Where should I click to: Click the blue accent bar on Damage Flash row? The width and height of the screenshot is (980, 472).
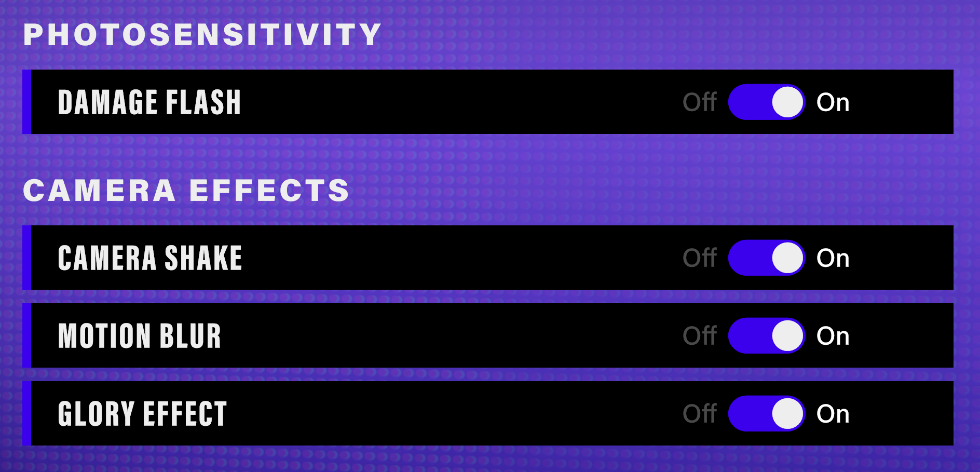26,102
